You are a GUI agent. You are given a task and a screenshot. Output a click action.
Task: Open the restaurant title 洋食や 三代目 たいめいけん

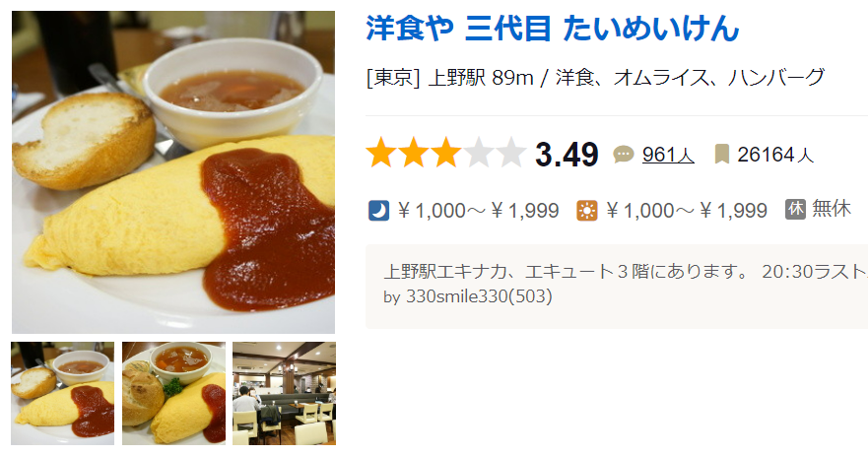click(553, 29)
